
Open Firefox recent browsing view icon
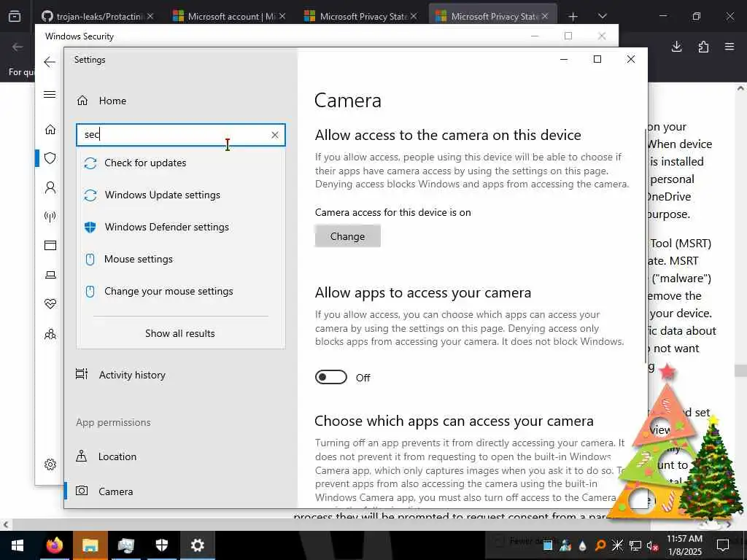[15, 16]
